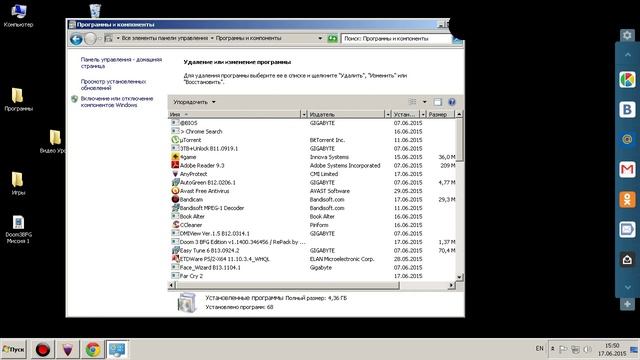Go back with the blue back arrow
This screenshot has height=360, width=640.
pyautogui.click(x=76, y=39)
